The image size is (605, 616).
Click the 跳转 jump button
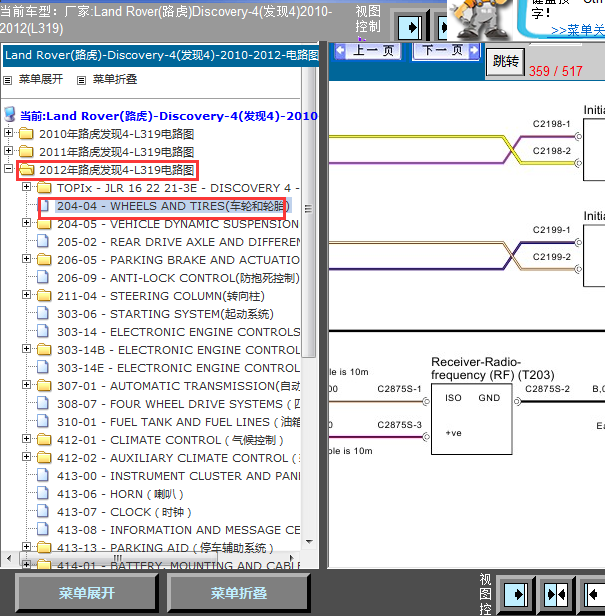coord(505,62)
